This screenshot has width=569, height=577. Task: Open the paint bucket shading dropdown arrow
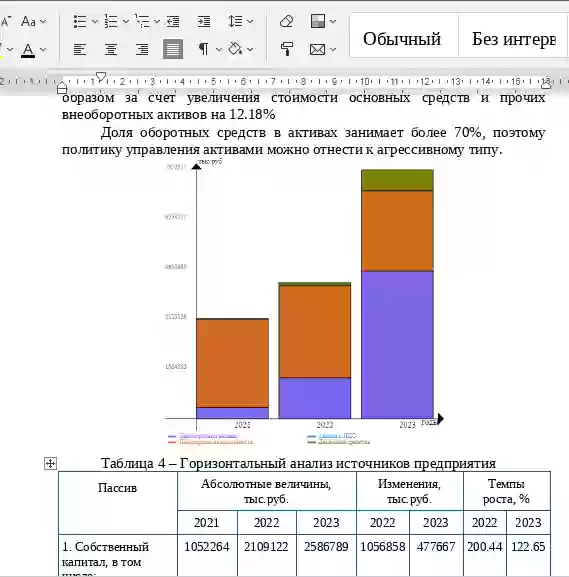coord(250,50)
